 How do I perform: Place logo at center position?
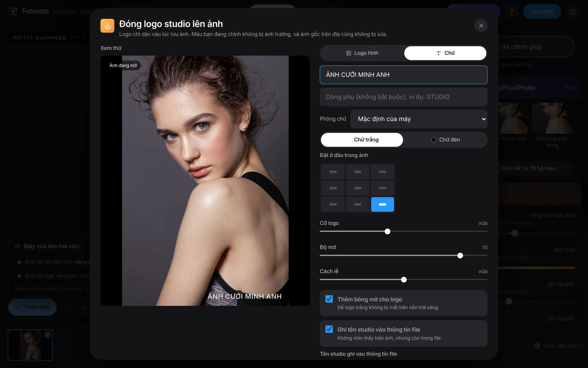coord(358,188)
